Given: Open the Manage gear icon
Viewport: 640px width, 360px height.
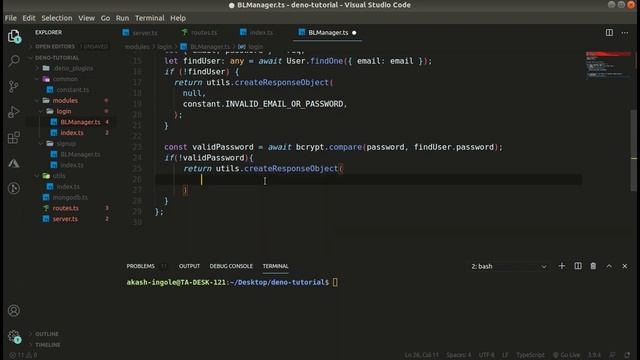Looking at the screenshot, I should (x=14, y=336).
